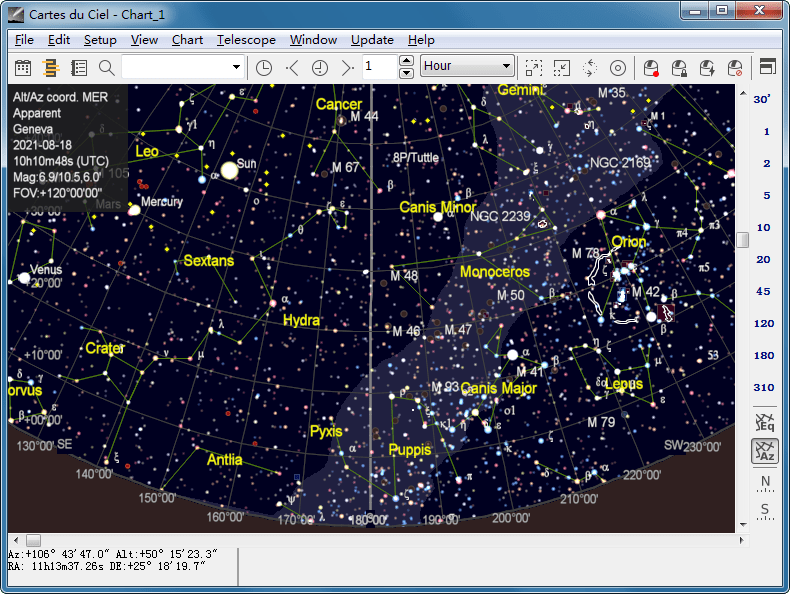Screen dimensions: 790x594
Task: Click the magnifier search icon
Action: tap(106, 68)
